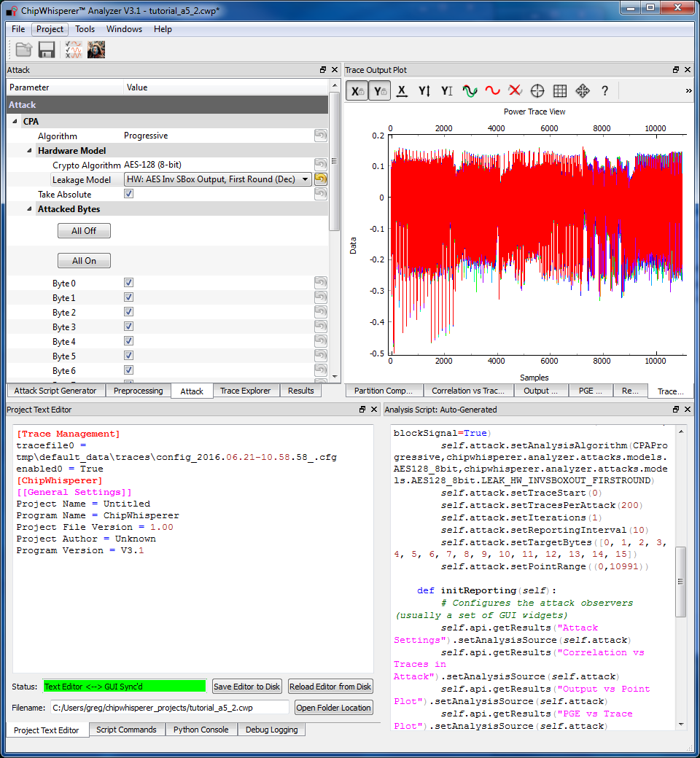Click the All Off button
The height and width of the screenshot is (758, 700).
click(x=84, y=231)
